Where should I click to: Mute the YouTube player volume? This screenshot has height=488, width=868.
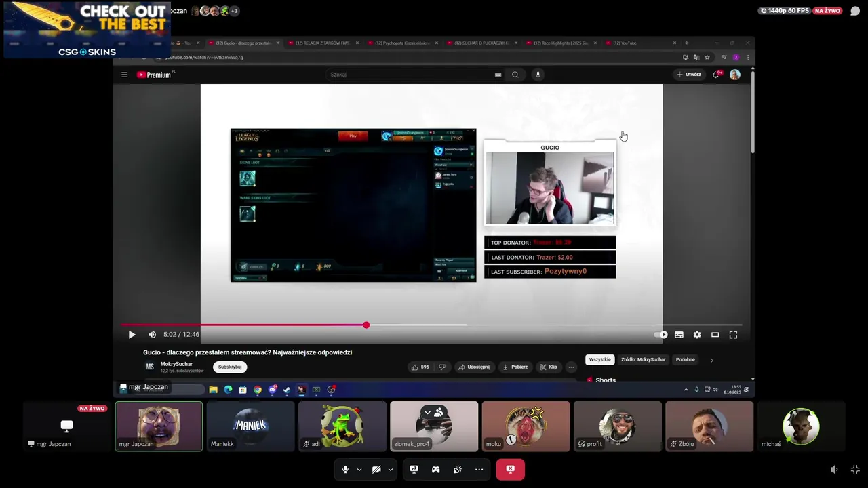(x=152, y=335)
